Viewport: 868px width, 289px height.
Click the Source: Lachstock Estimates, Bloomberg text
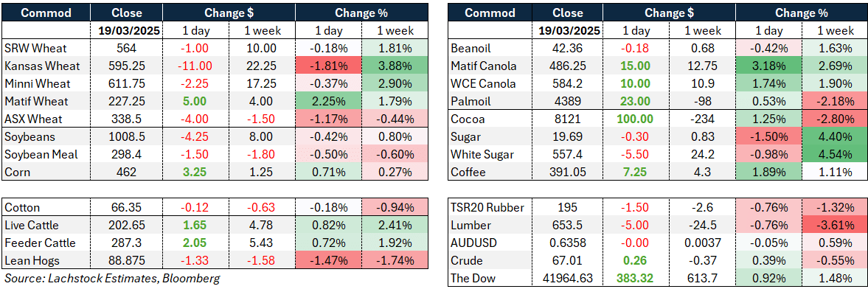[112, 279]
